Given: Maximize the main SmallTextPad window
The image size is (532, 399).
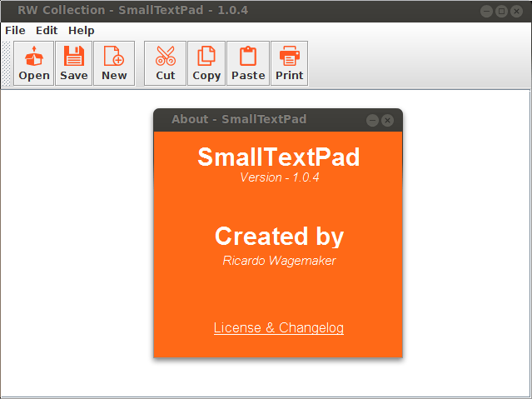Looking at the screenshot, I should 501,11.
